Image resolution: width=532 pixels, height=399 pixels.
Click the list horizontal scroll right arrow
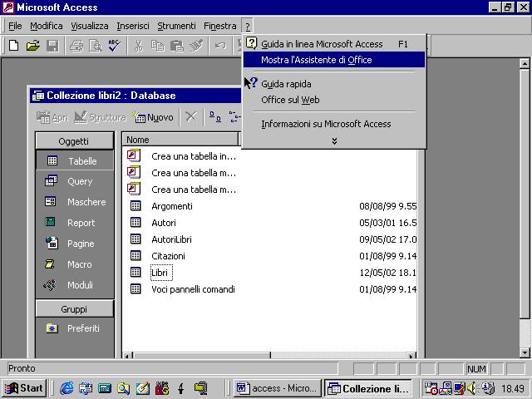(x=411, y=356)
